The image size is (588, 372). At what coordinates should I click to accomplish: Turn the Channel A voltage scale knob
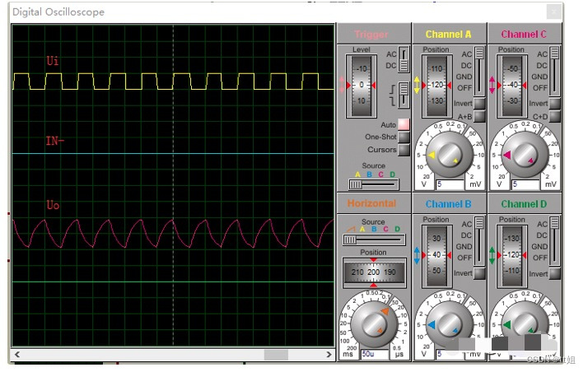click(448, 155)
